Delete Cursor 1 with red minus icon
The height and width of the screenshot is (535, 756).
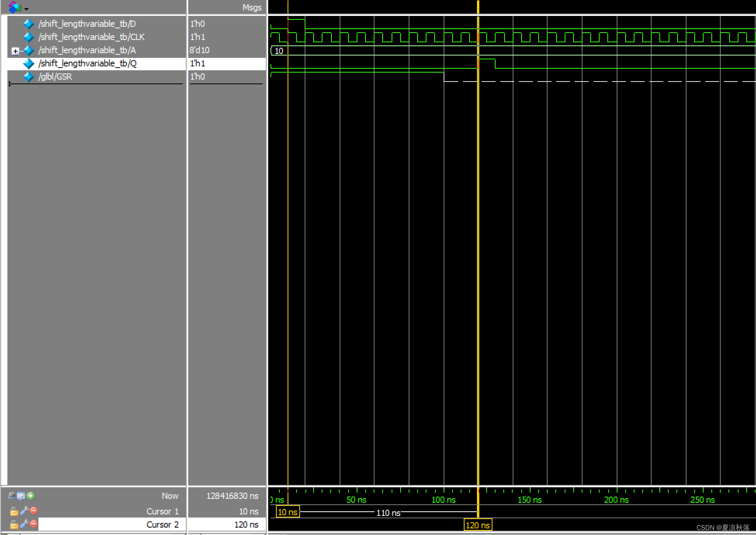(x=34, y=511)
